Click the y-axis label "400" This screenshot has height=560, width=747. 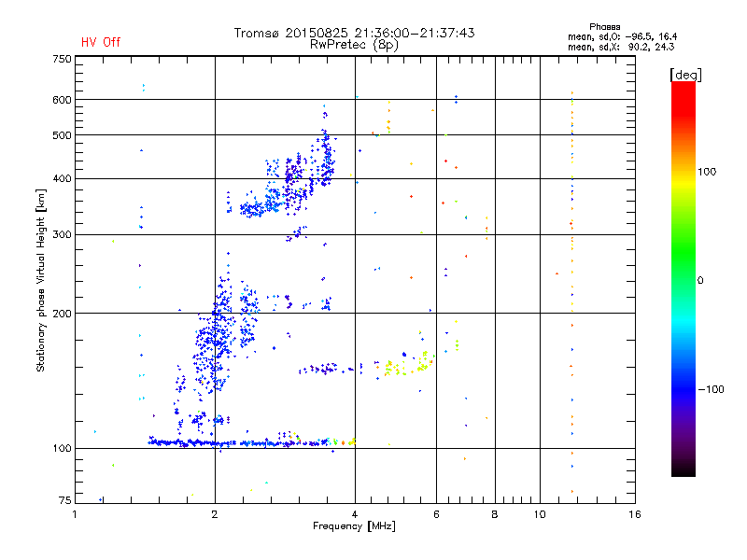point(62,178)
